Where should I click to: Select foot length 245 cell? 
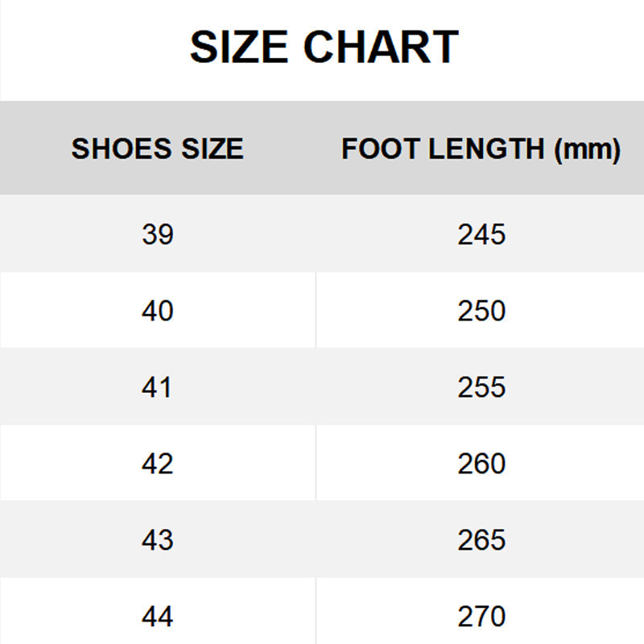tap(481, 234)
